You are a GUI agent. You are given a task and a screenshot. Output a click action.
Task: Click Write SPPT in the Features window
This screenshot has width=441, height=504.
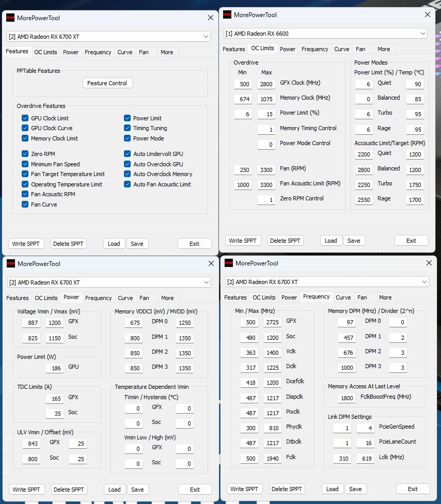(x=26, y=244)
